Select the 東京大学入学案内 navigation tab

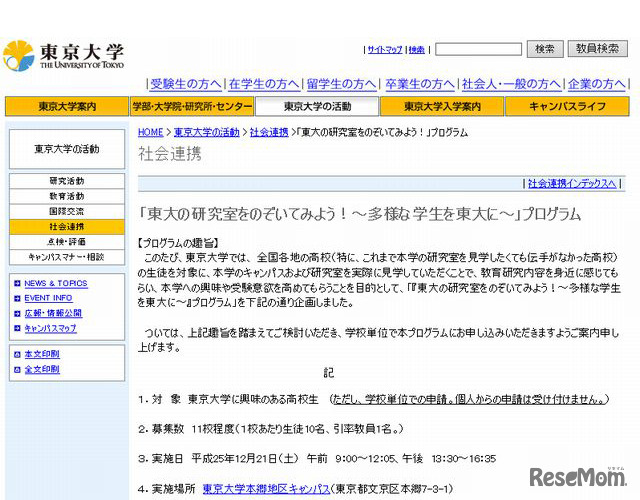pyautogui.click(x=442, y=107)
